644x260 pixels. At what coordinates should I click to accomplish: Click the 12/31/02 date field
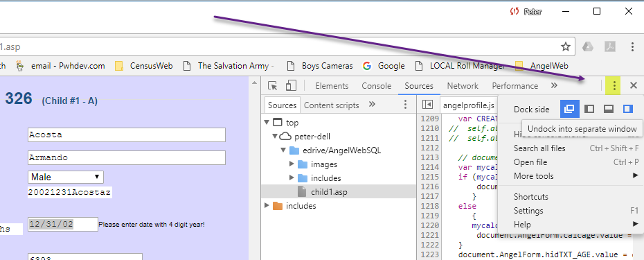[63, 224]
